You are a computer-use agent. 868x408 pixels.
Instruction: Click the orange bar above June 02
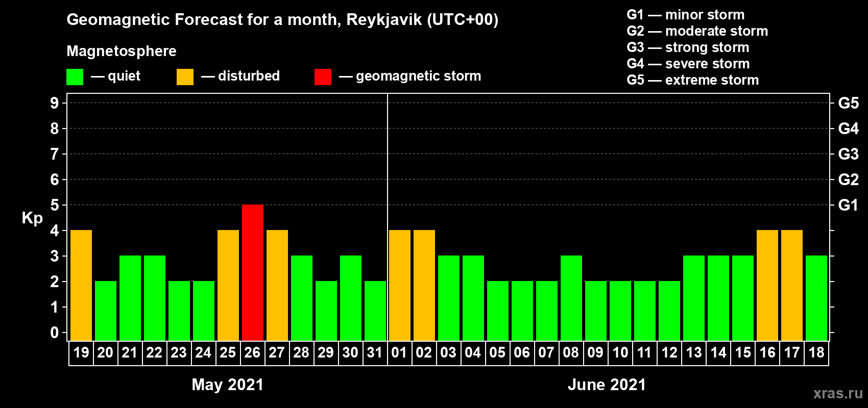click(x=424, y=285)
